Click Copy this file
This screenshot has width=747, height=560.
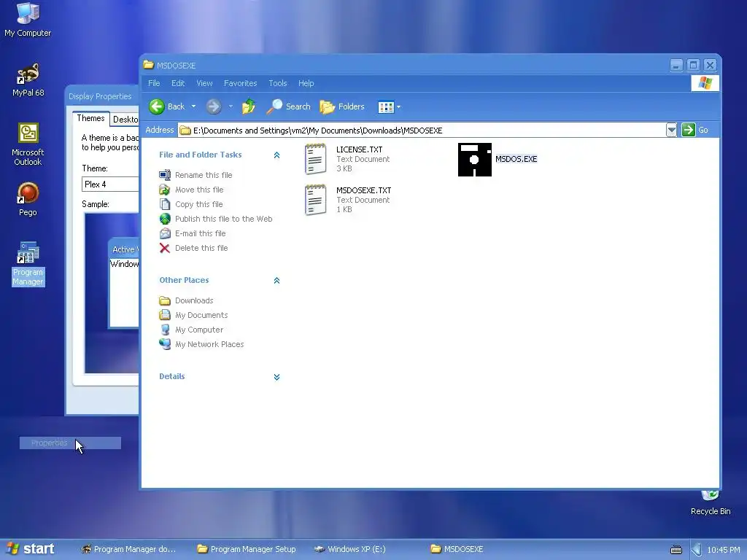(x=198, y=204)
